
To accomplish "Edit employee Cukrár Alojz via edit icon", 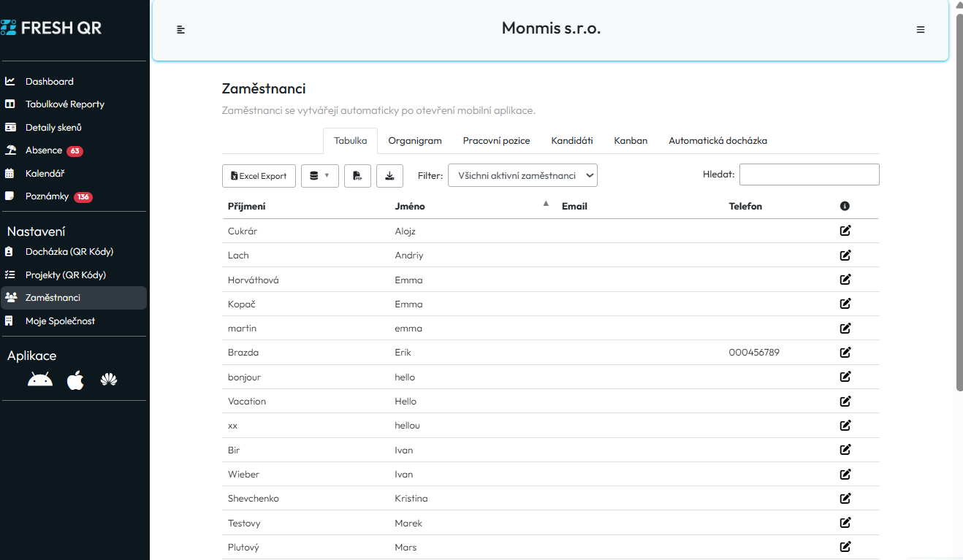I will [x=845, y=231].
